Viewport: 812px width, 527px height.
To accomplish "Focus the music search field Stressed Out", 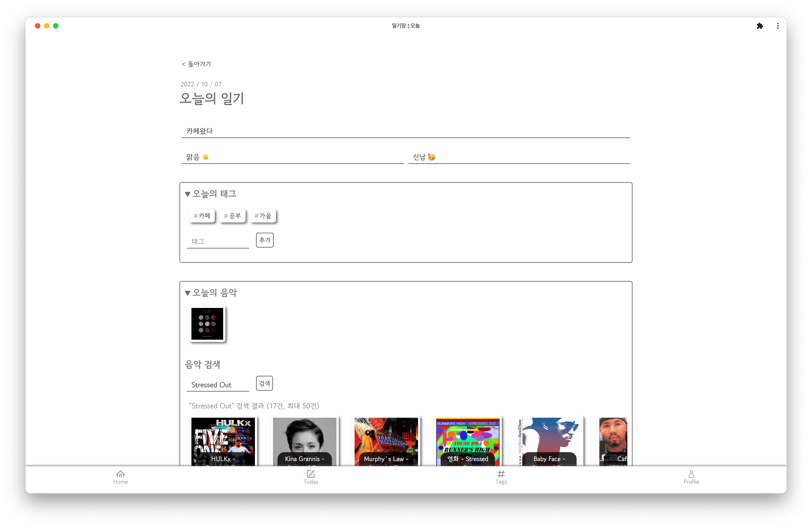I will [218, 385].
